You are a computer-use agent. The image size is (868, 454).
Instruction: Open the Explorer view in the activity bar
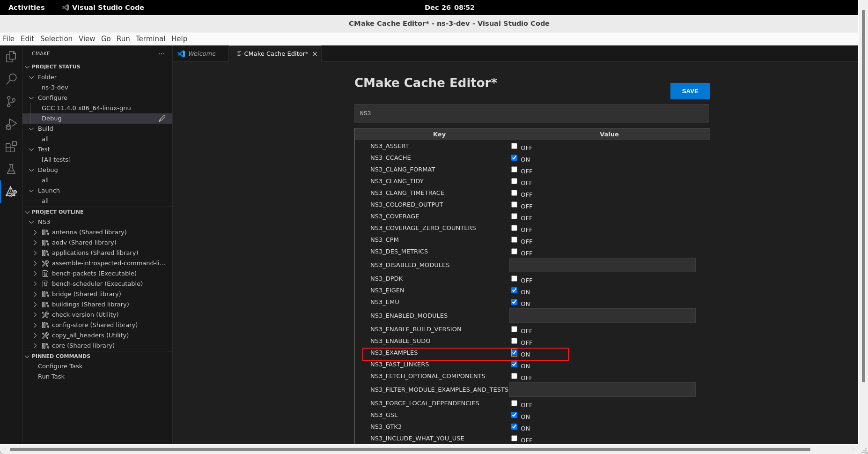pyautogui.click(x=11, y=57)
